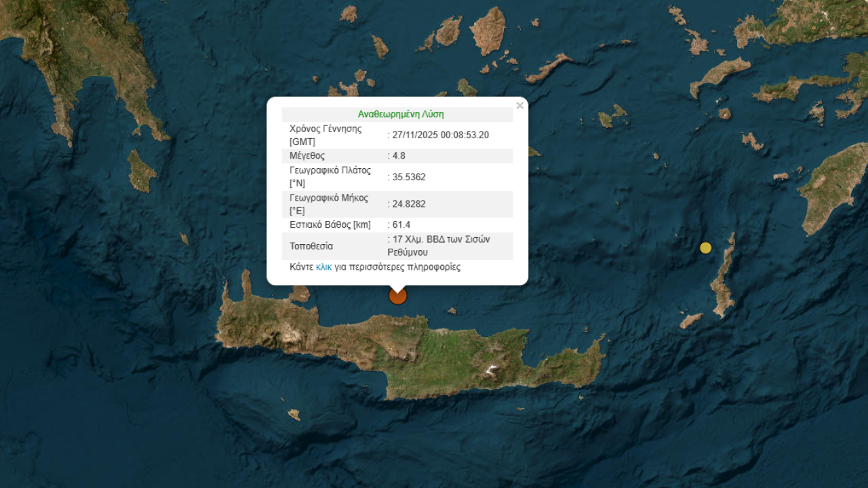Viewport: 868px width, 488px height.
Task: Click the Μέγεθος row label
Action: coord(307,156)
